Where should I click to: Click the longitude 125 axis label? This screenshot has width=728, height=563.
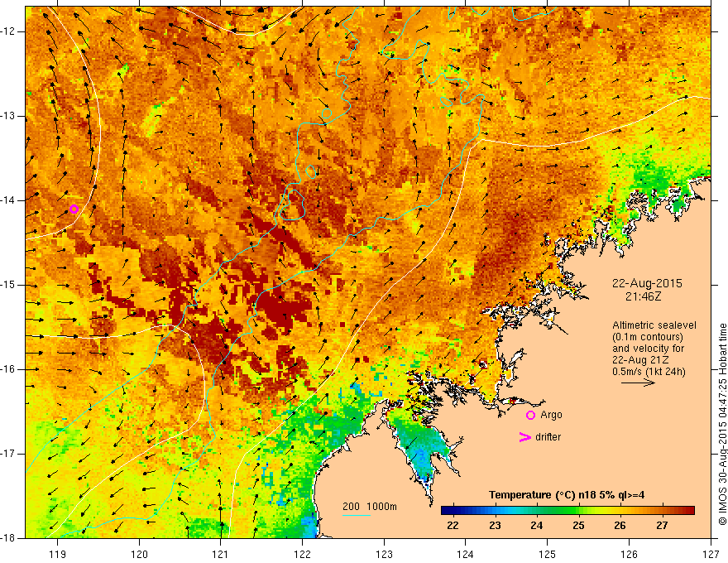click(x=548, y=554)
